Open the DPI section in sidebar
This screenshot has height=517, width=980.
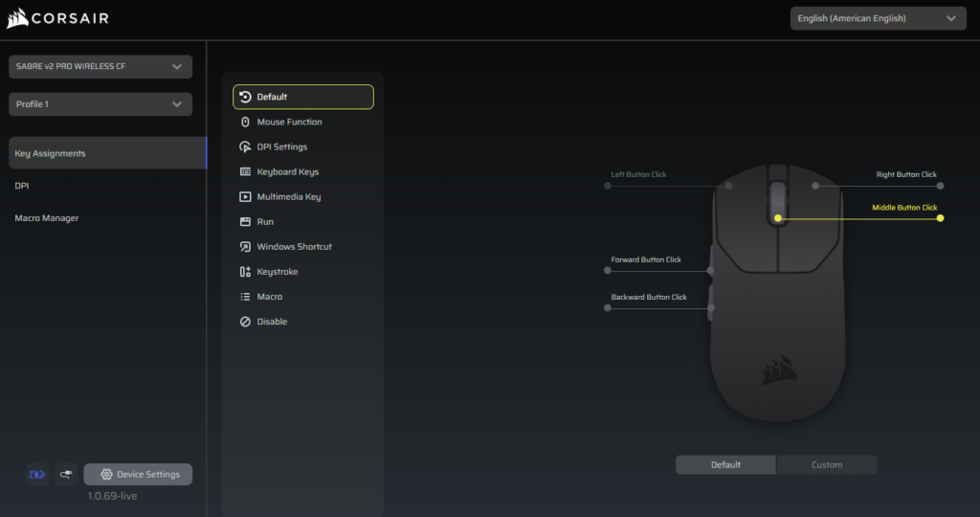pos(22,186)
